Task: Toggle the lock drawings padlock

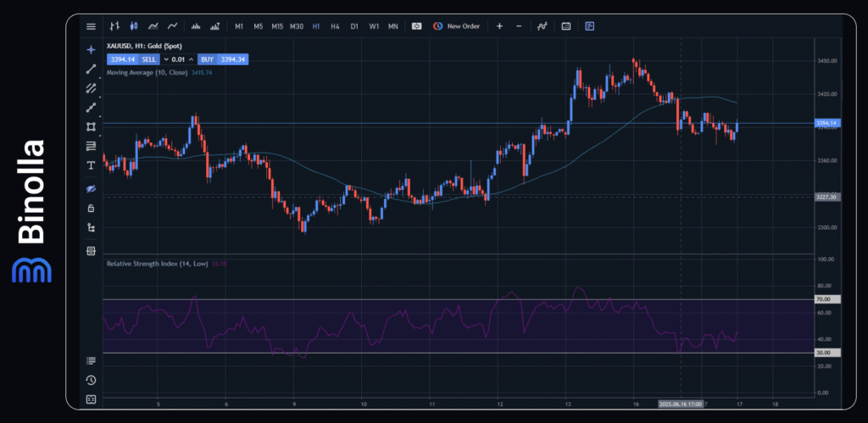Action: 91,208
